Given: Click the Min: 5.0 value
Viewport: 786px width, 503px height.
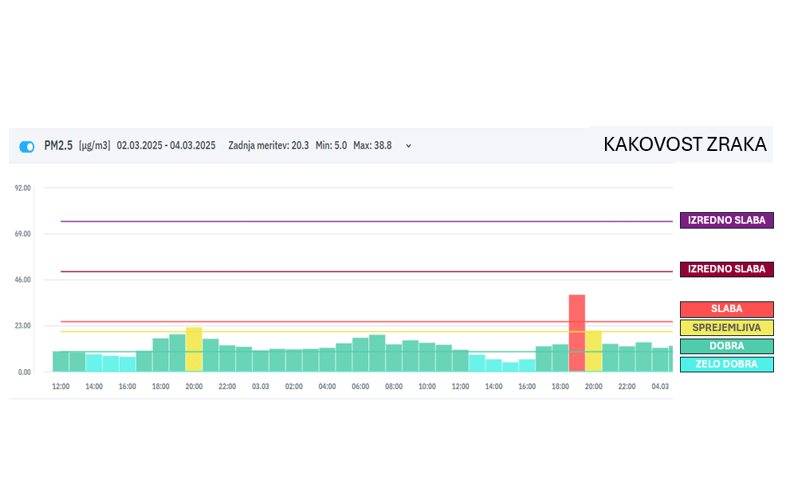Looking at the screenshot, I should point(330,146).
